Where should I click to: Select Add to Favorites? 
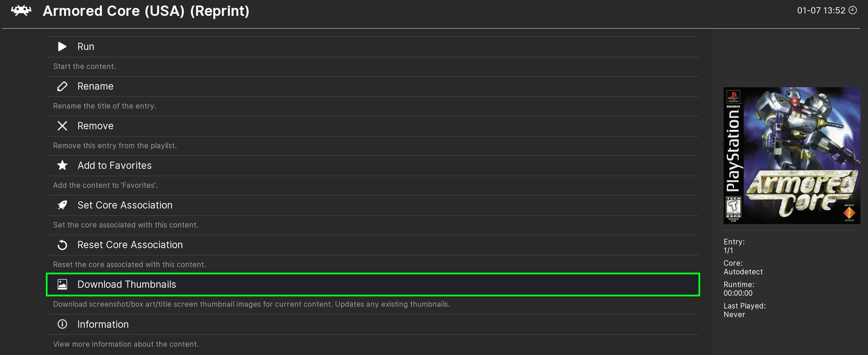[x=373, y=166]
